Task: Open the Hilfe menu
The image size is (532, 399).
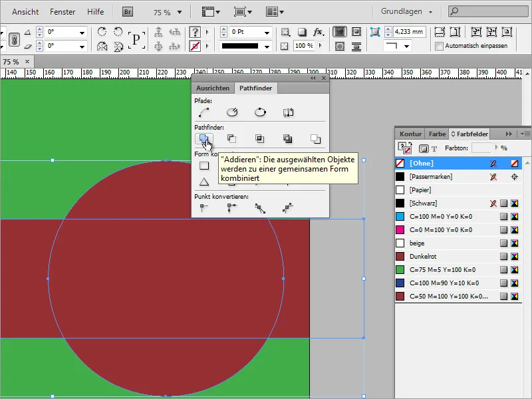Action: pyautogui.click(x=95, y=12)
